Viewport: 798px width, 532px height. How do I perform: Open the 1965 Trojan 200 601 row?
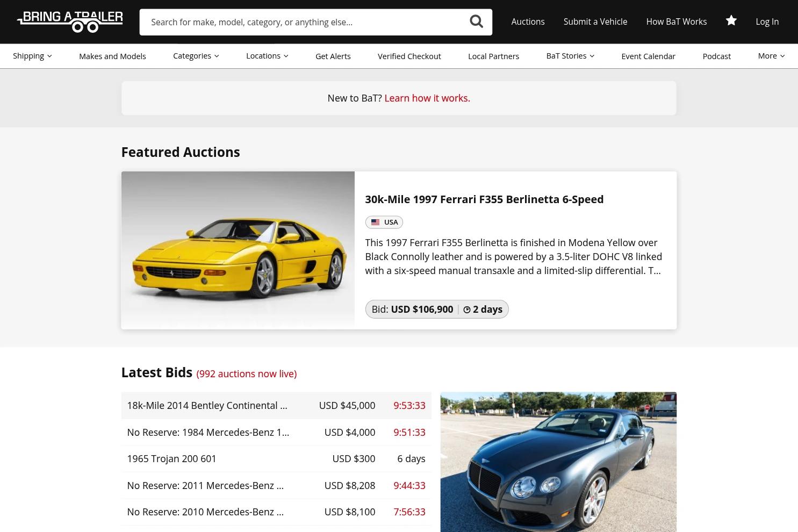276,459
